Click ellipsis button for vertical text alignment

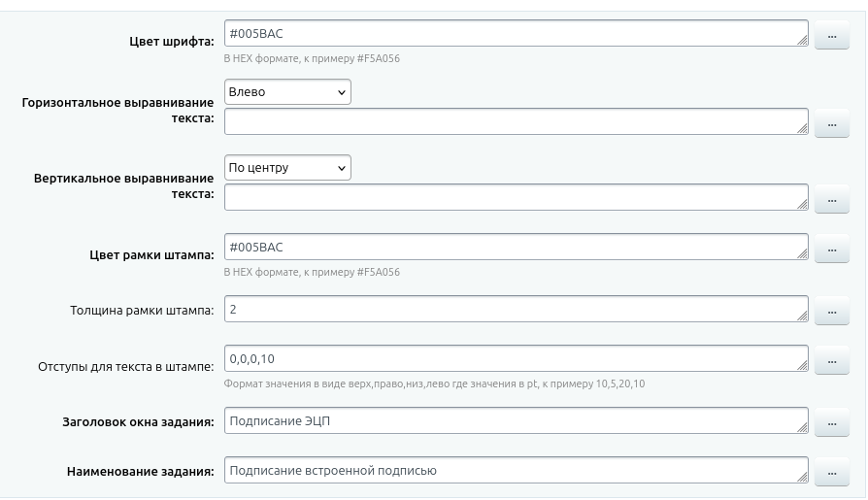tap(831, 202)
